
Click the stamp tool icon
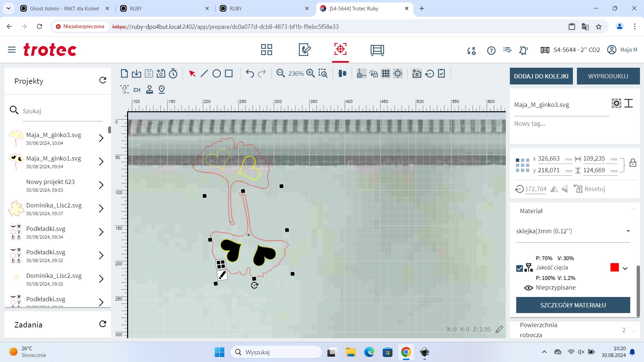(x=150, y=89)
